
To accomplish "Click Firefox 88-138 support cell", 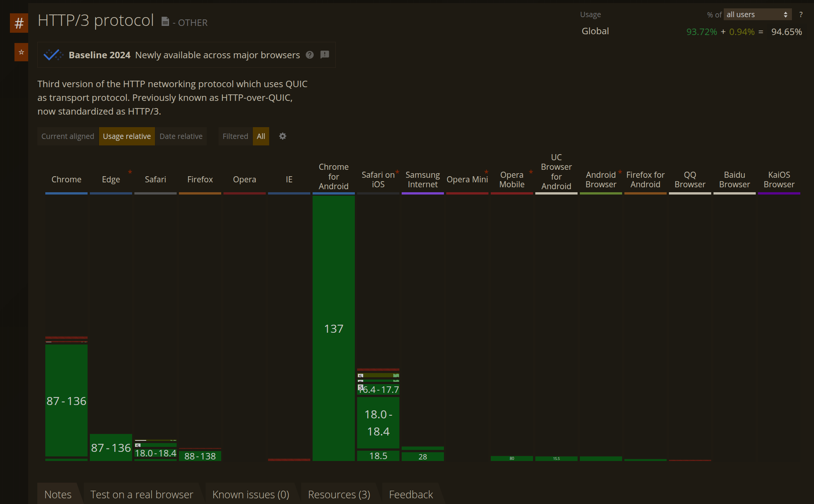I will point(200,456).
